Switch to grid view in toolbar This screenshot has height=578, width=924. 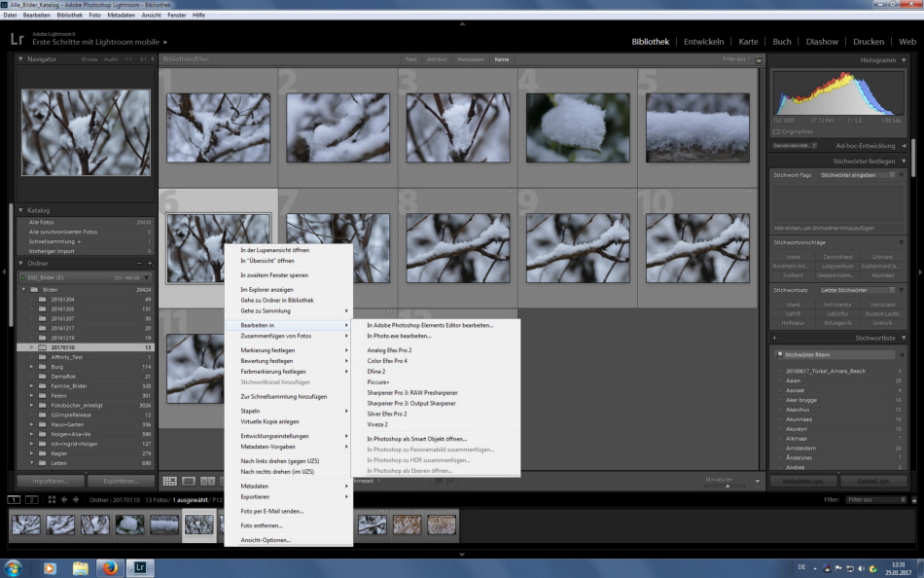[x=170, y=481]
